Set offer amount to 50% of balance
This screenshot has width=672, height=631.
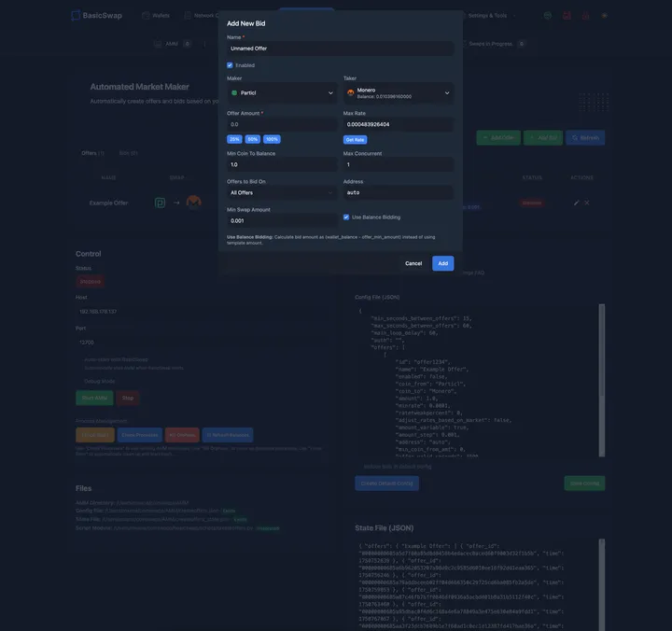pos(253,139)
